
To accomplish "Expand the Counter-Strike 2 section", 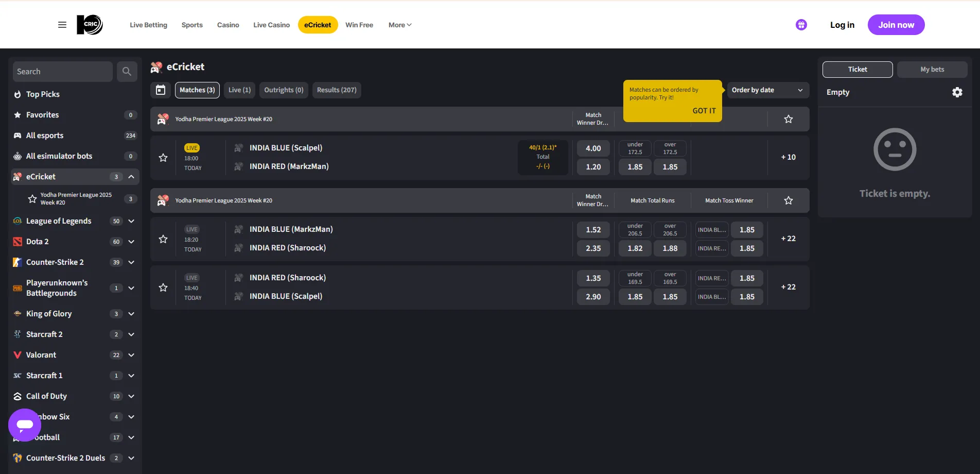I will (131, 262).
